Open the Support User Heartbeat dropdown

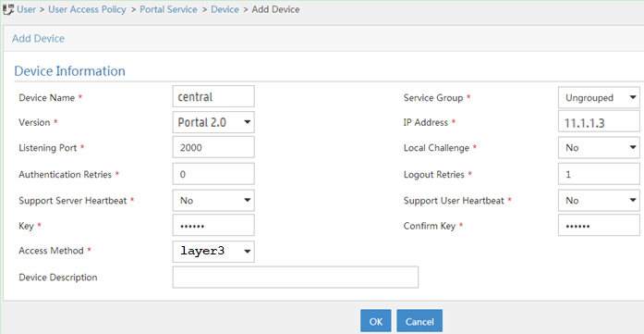599,201
